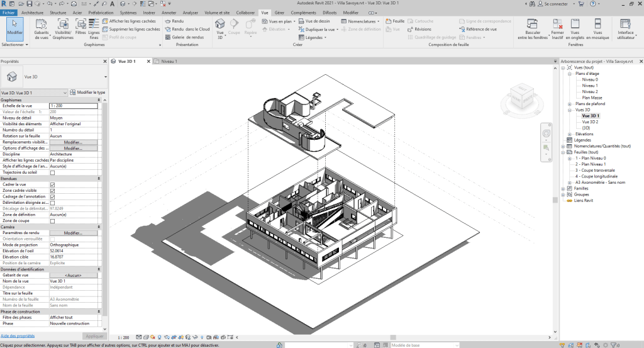Viewport: 644px width, 348px height.
Task: Click the Filtres icon
Action: 80,27
